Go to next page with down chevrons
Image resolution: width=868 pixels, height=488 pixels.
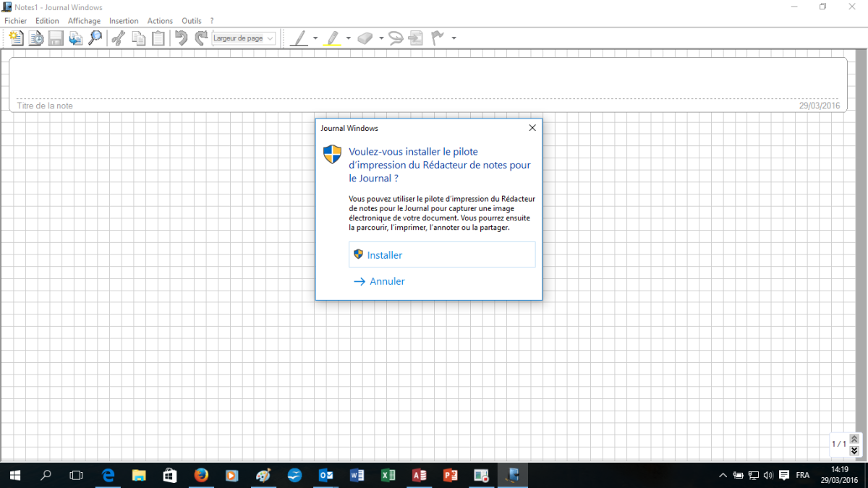pos(854,450)
